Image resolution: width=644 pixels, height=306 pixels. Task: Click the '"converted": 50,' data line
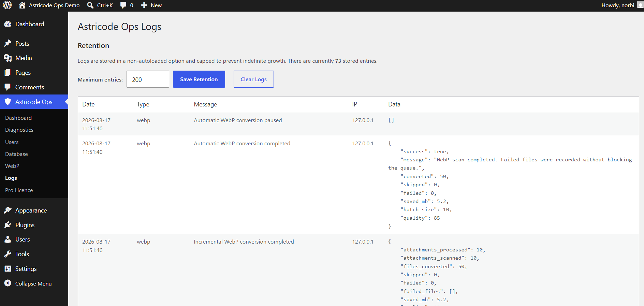pyautogui.click(x=425, y=176)
